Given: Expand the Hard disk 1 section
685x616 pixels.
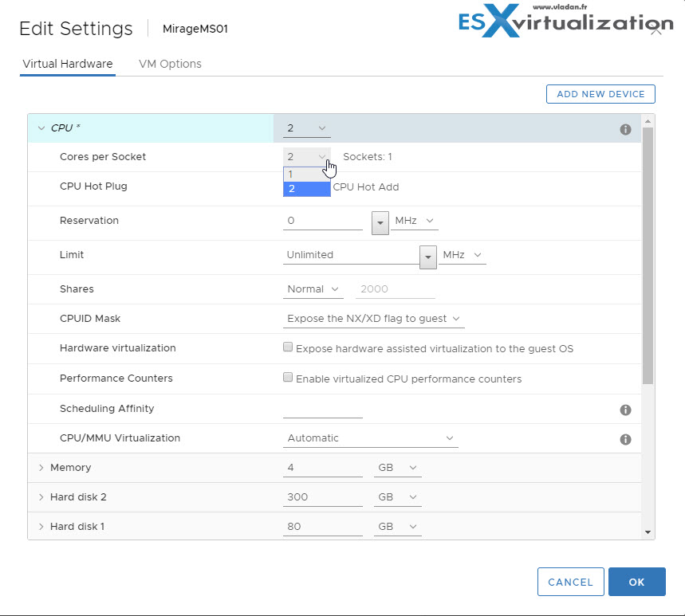Looking at the screenshot, I should click(41, 527).
